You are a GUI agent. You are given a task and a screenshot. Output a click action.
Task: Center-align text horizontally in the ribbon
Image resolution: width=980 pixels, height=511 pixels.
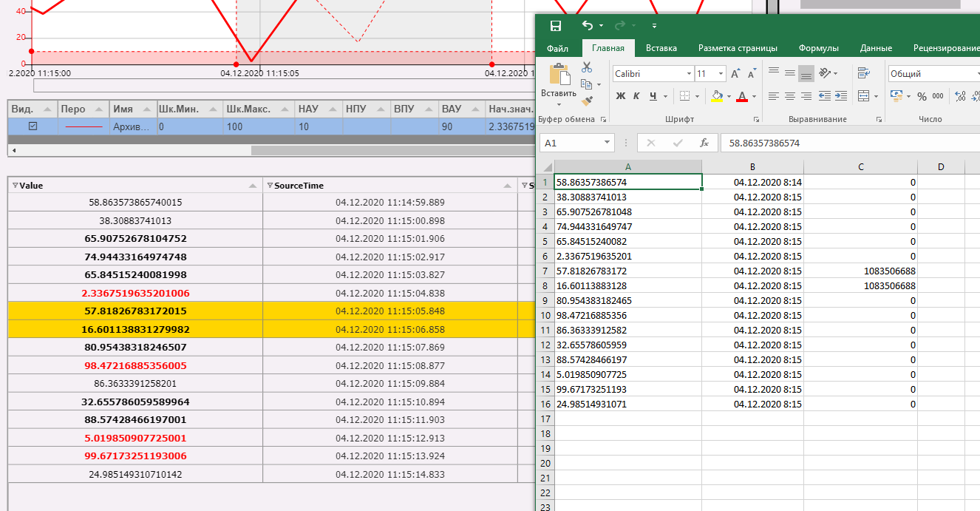(790, 96)
